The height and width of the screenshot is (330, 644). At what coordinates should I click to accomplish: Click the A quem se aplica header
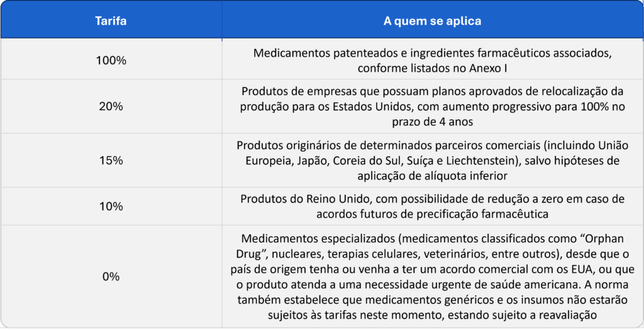click(x=433, y=21)
